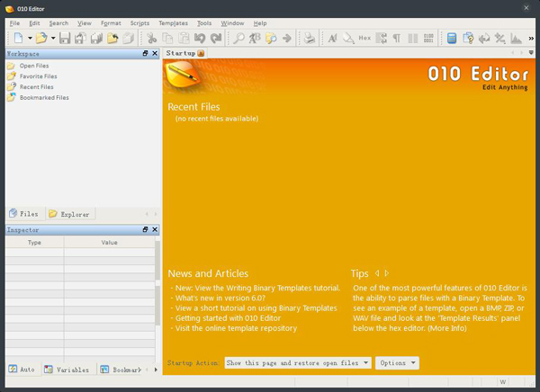Expand the Open file dropdown arrow
Viewport: 540px width, 392px height.
[x=53, y=38]
